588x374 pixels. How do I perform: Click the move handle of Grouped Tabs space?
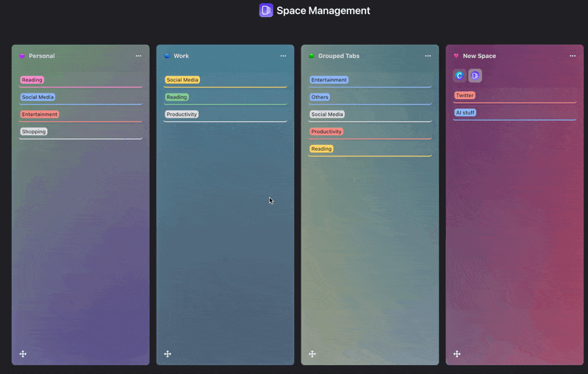coord(312,353)
